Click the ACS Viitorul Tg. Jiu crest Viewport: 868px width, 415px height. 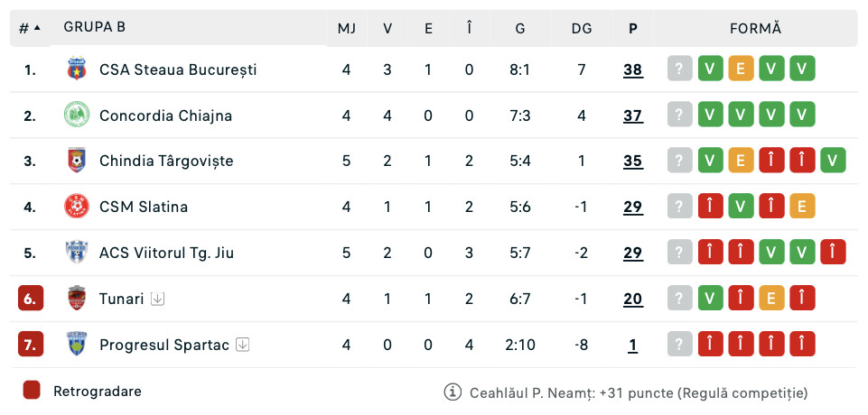coord(77,253)
